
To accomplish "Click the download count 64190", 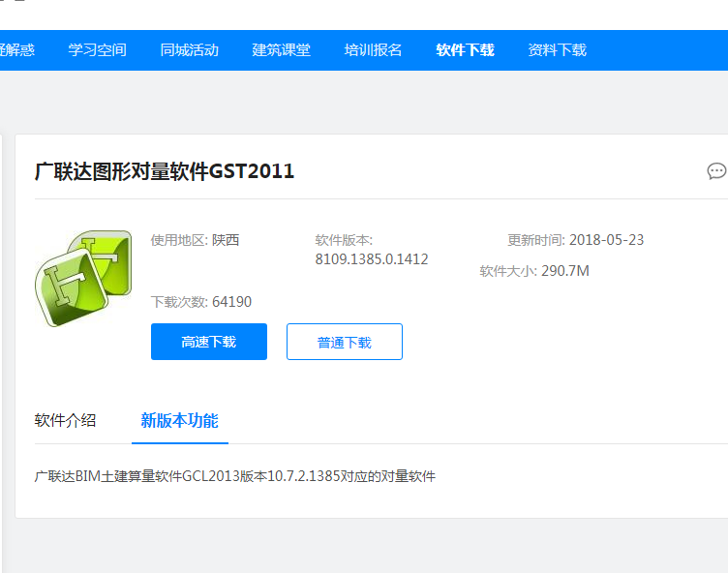I will tap(231, 302).
